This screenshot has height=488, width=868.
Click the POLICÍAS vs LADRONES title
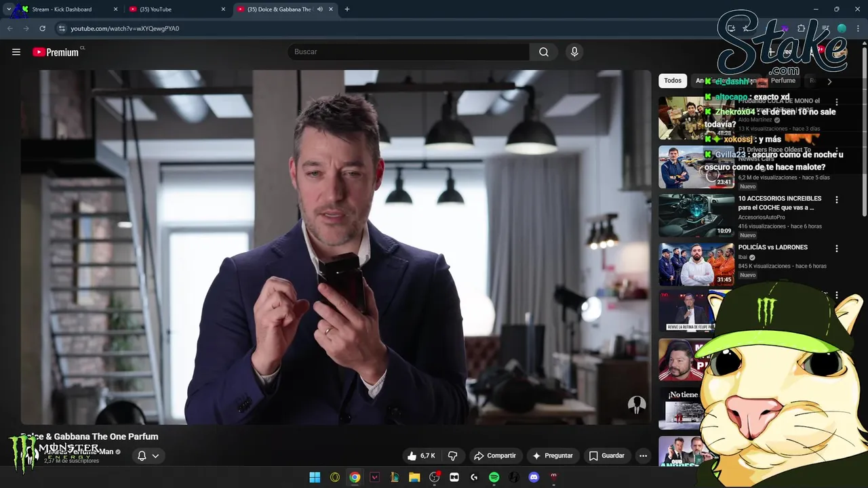point(772,247)
